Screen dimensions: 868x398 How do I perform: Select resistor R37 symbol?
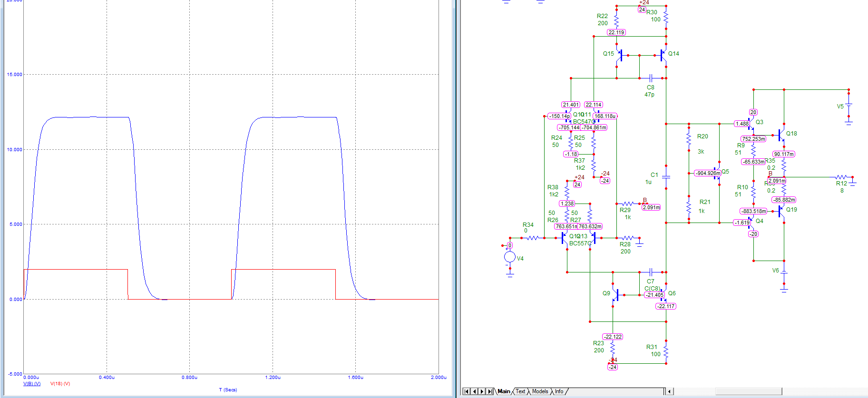coord(594,165)
